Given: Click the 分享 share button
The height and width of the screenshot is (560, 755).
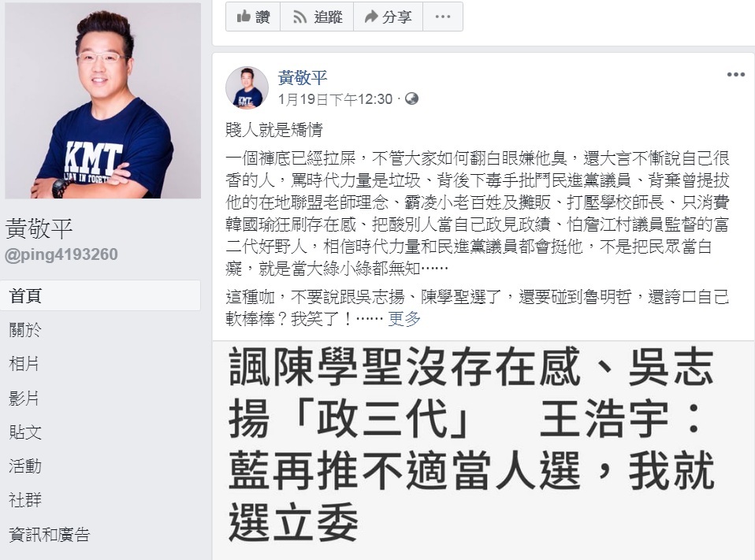Looking at the screenshot, I should pos(388,17).
